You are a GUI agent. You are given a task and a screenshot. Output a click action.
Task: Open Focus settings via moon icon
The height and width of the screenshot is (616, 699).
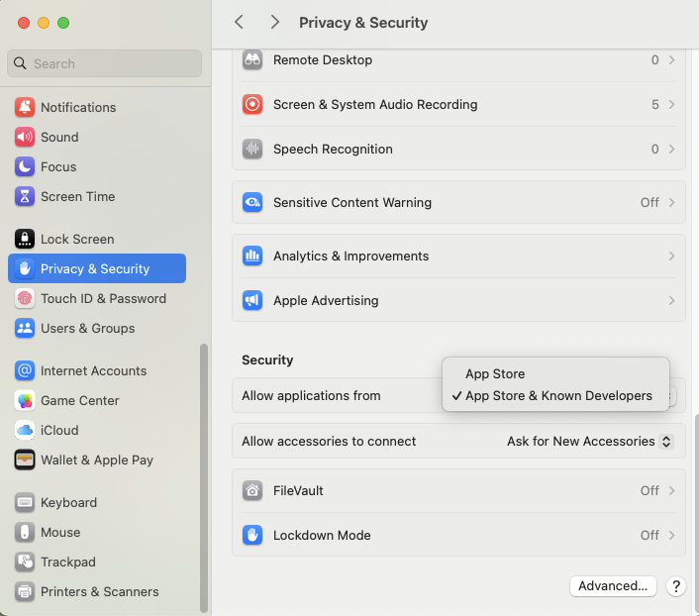[x=25, y=166]
